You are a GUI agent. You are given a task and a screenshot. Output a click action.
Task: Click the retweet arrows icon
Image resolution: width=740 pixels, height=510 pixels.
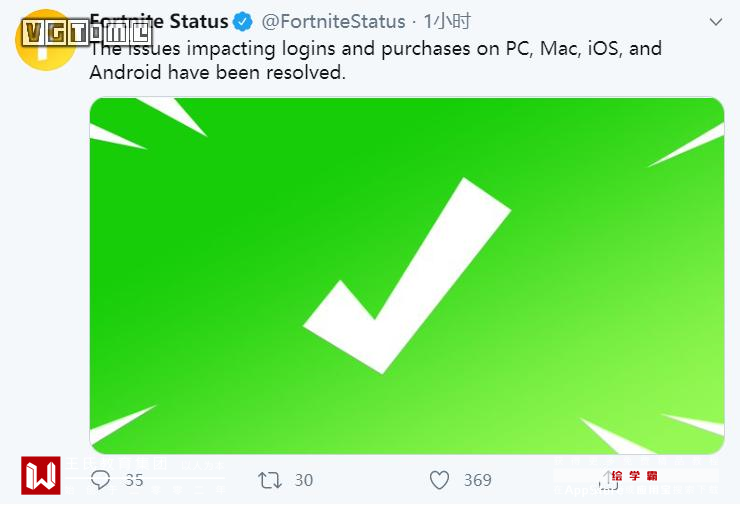coord(270,480)
